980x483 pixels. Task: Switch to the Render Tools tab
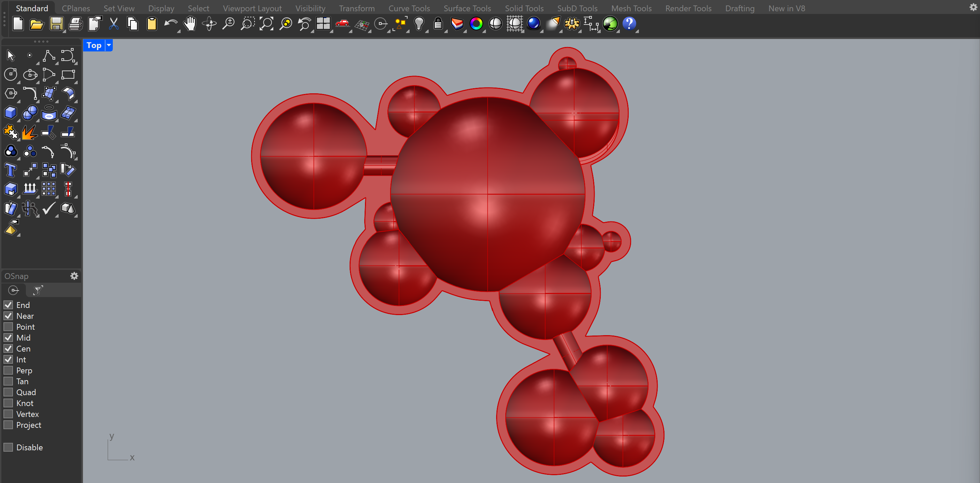pos(688,8)
